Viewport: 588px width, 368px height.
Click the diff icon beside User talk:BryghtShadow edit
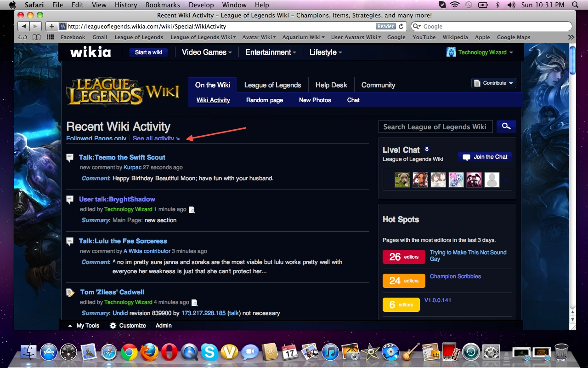pyautogui.click(x=192, y=210)
